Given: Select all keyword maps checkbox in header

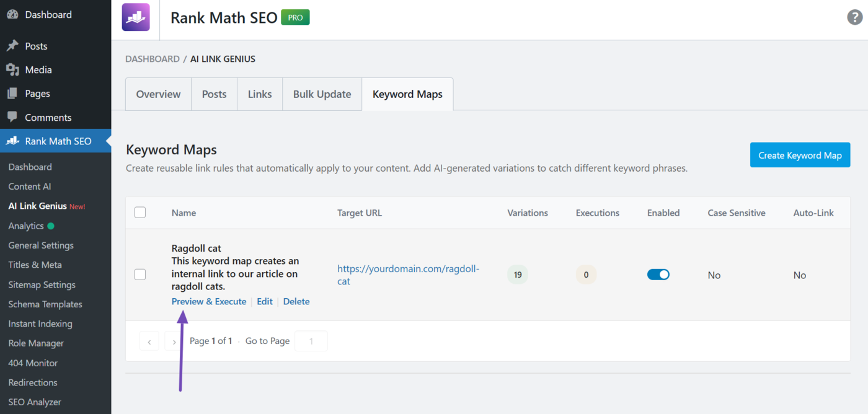Looking at the screenshot, I should coord(140,213).
